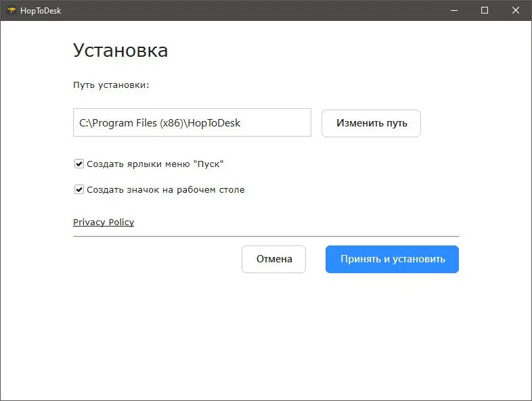Close the HopToDesk installer window
The width and height of the screenshot is (532, 401).
click(516, 10)
